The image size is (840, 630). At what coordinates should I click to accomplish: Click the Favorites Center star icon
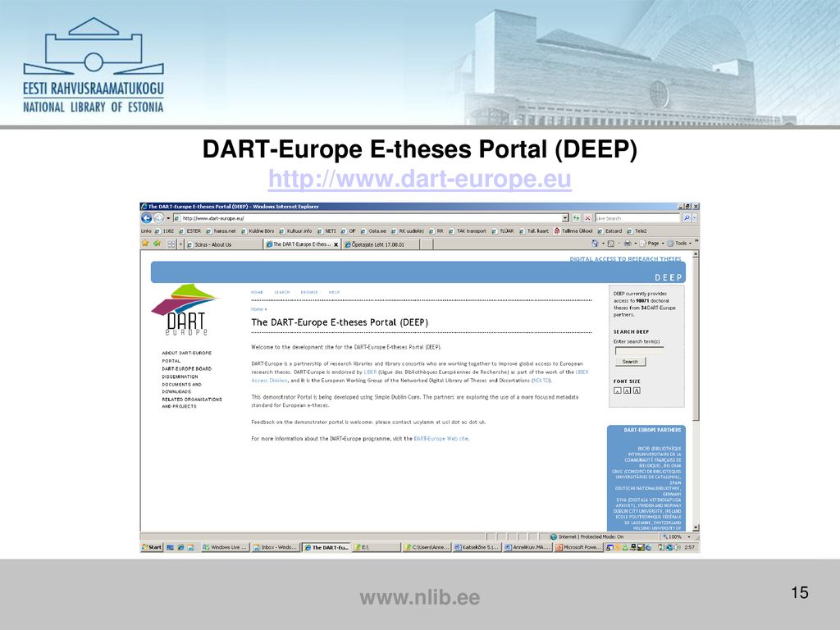click(145, 244)
